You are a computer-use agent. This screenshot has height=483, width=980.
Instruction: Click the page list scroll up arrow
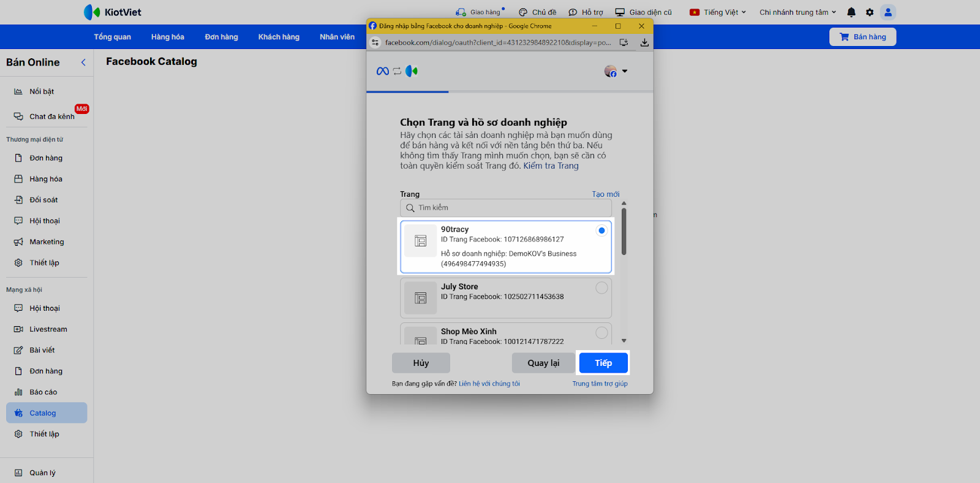(624, 203)
